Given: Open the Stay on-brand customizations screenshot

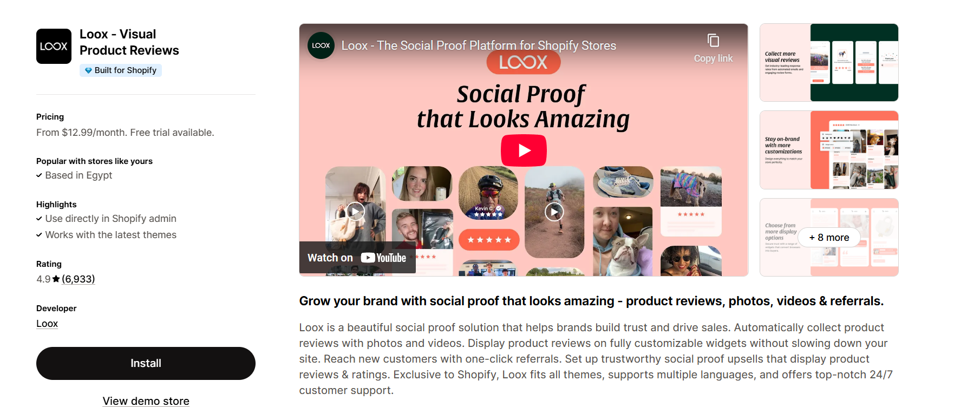Looking at the screenshot, I should coord(829,150).
